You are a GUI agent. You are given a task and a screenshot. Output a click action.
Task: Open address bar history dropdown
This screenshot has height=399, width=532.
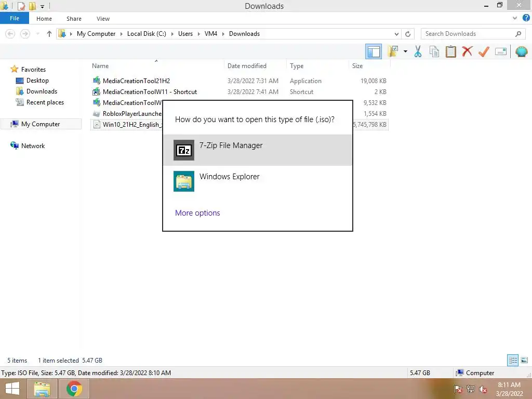[396, 34]
